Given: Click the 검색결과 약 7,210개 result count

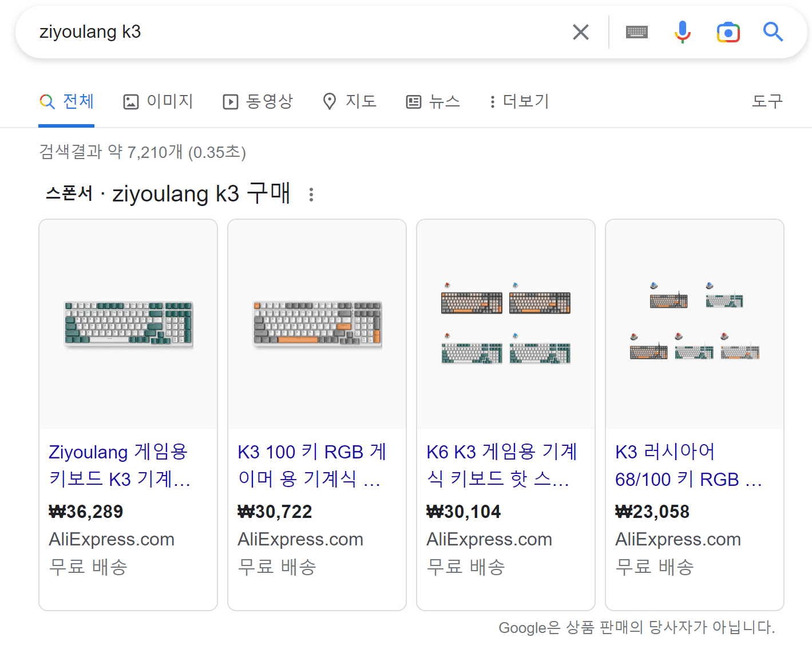Looking at the screenshot, I should 142,152.
